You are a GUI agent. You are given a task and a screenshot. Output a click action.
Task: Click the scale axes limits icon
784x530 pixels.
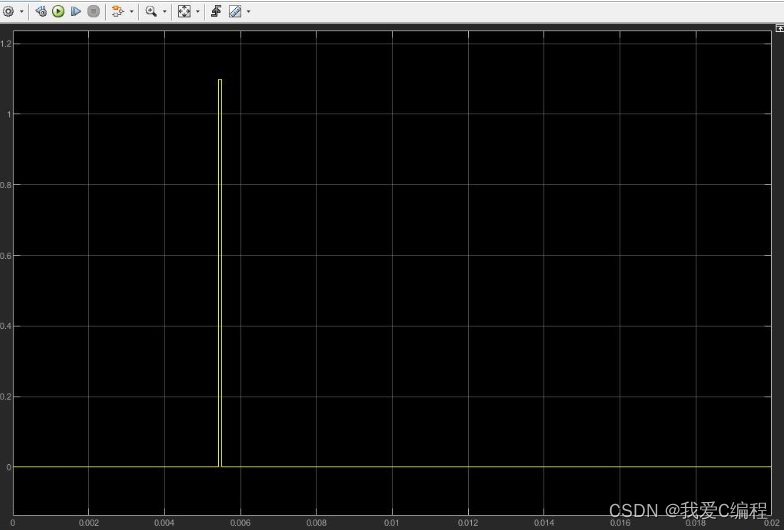coord(184,11)
